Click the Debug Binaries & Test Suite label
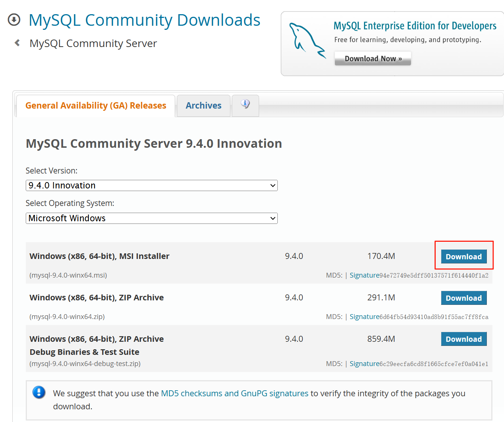The image size is (504, 422). [84, 352]
